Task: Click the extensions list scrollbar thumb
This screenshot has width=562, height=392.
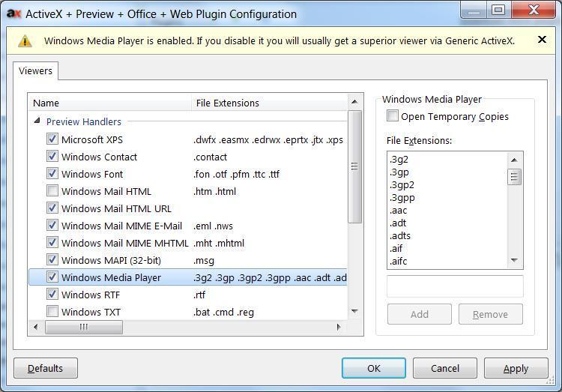Action: tap(514, 177)
